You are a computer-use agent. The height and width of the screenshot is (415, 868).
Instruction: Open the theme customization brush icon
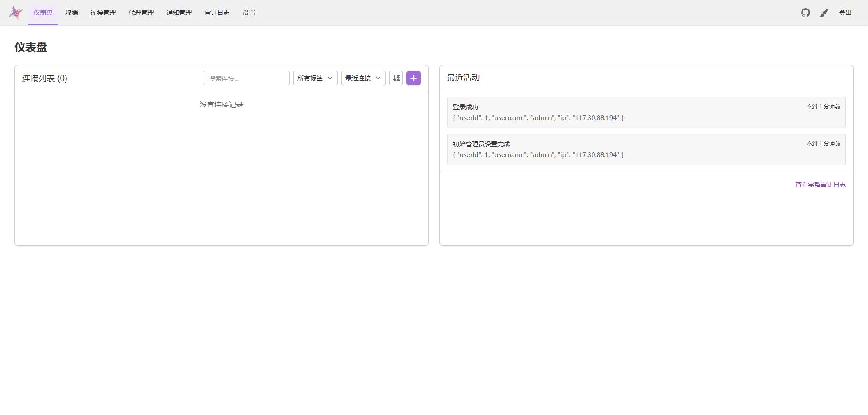(824, 13)
